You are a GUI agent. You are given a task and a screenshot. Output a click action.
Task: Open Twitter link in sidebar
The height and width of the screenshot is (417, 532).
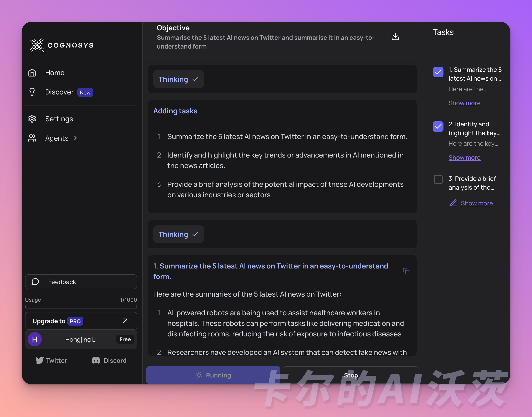coord(51,361)
